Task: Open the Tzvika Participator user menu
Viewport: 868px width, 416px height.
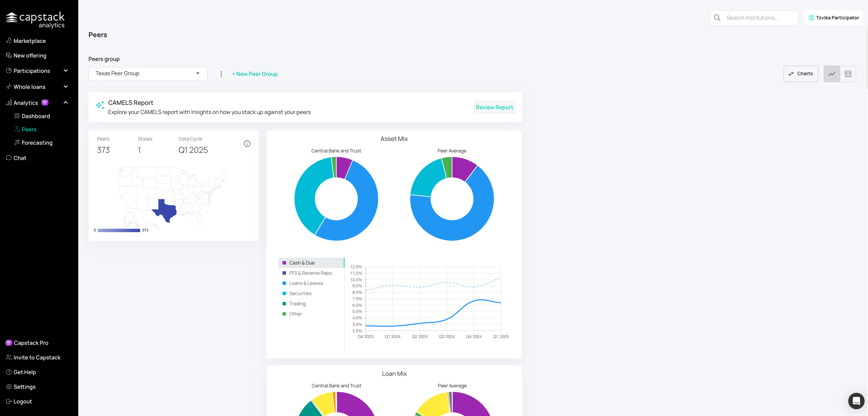Action: (x=834, y=18)
